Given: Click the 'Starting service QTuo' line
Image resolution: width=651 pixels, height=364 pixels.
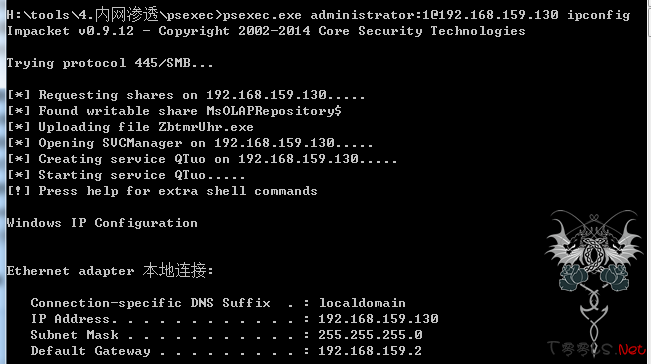Looking at the screenshot, I should 126,175.
